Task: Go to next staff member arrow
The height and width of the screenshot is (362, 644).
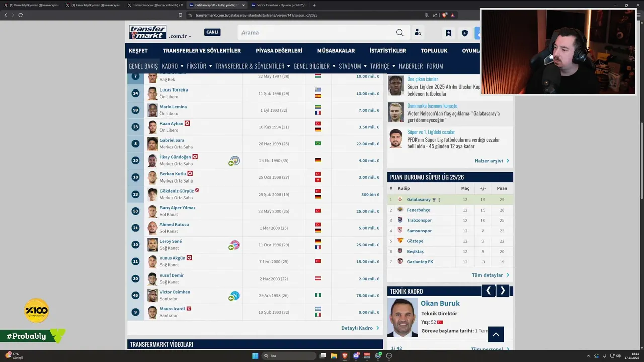Action: [x=502, y=291]
